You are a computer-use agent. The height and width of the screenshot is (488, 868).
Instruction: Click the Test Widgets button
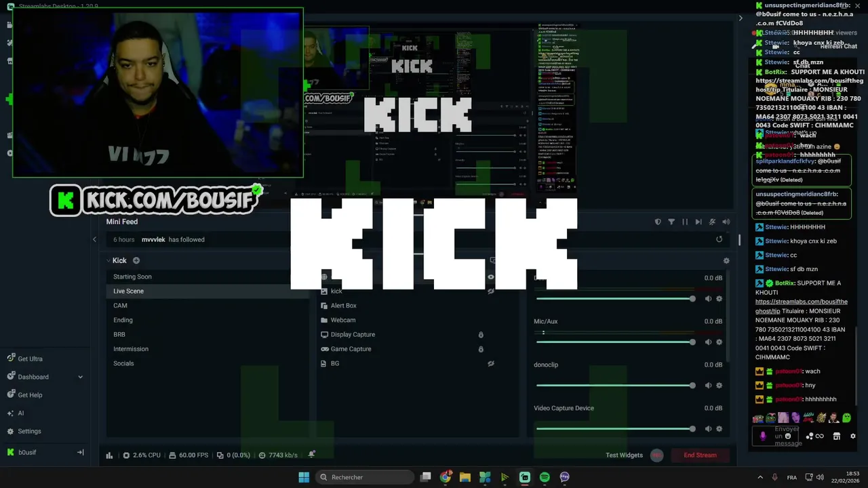coord(624,455)
